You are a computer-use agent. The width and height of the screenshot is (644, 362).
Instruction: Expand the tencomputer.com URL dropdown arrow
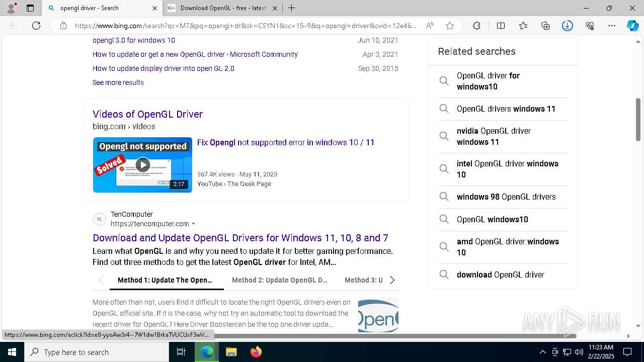point(194,224)
